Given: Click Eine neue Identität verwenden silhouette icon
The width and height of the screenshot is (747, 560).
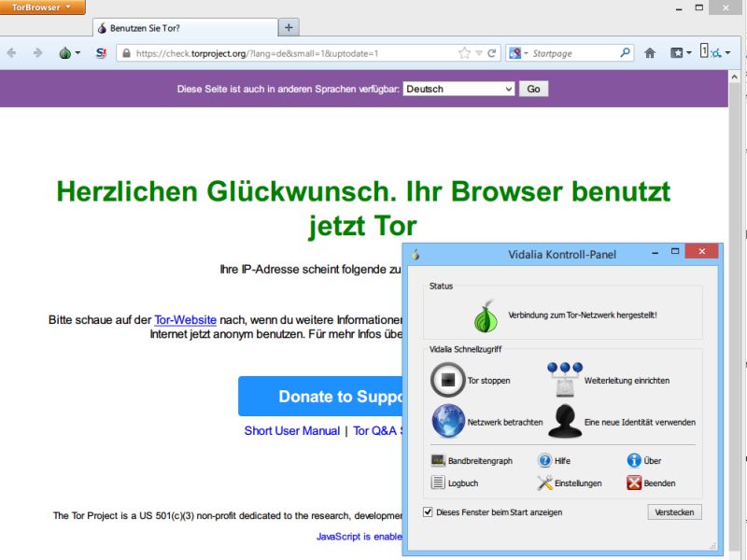Looking at the screenshot, I should pos(565,421).
